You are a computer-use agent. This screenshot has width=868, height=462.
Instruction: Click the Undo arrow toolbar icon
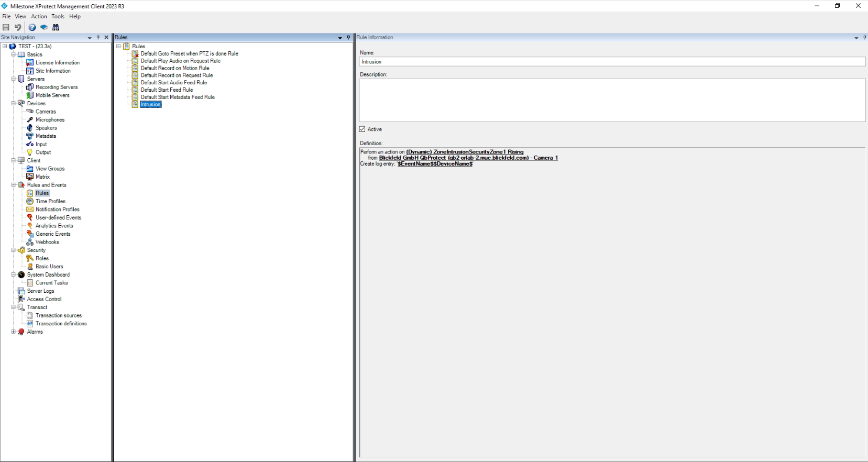pos(18,27)
